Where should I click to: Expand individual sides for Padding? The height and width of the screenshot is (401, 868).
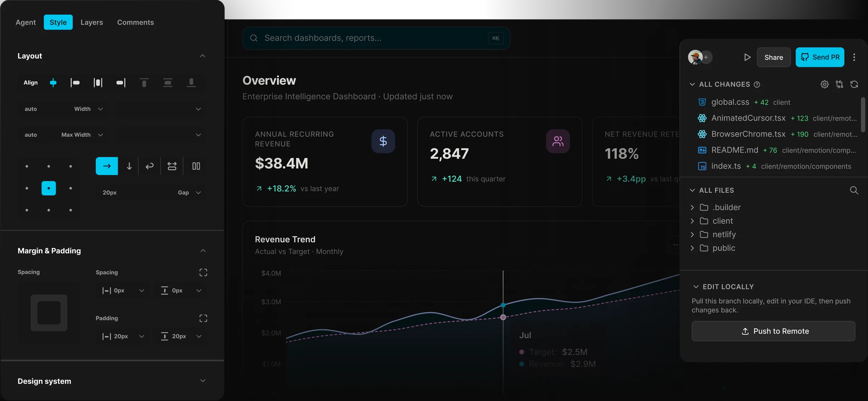click(203, 318)
